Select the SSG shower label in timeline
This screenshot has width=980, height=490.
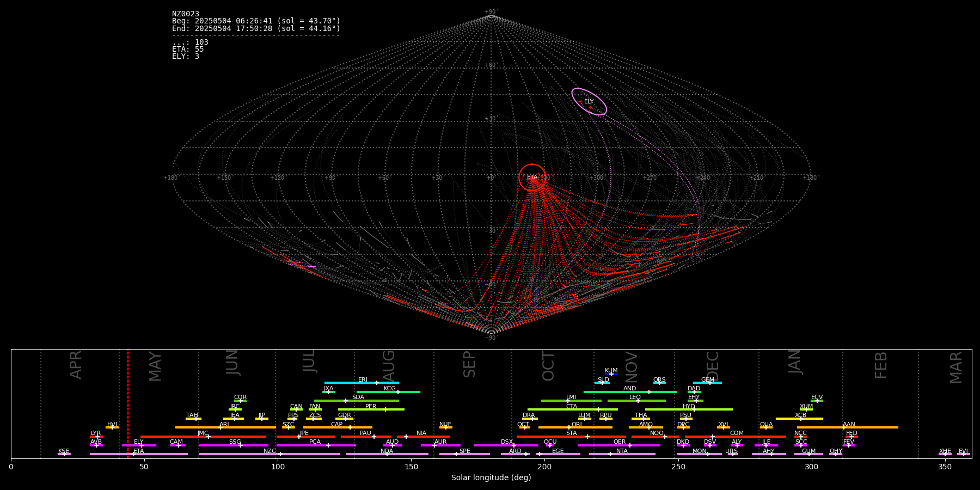click(235, 442)
